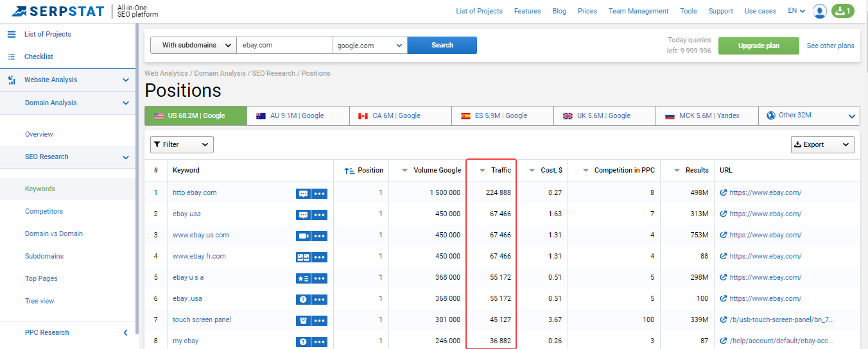Switch to MCK 5.6M Yandex tab
Viewport: 868px width, 349px height.
click(x=707, y=115)
